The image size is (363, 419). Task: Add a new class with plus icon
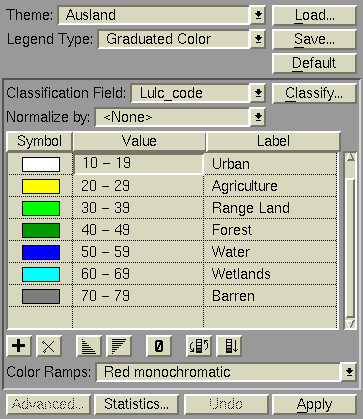[x=19, y=346]
